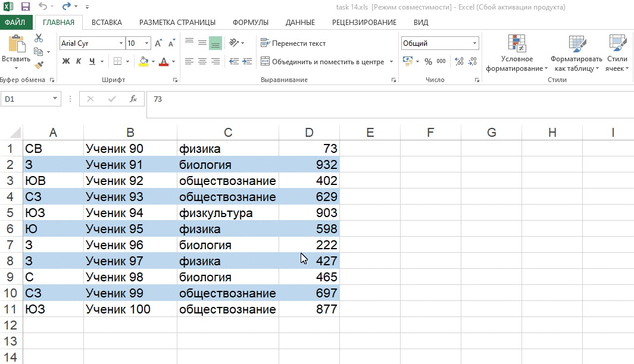634x364 pixels.
Task: Open the Общий number format dropdown
Action: (x=474, y=43)
